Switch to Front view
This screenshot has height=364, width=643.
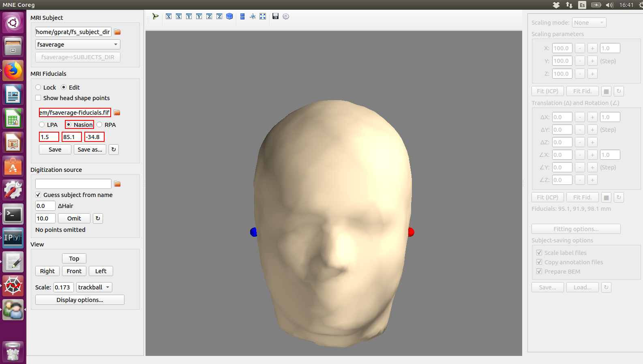tap(74, 271)
